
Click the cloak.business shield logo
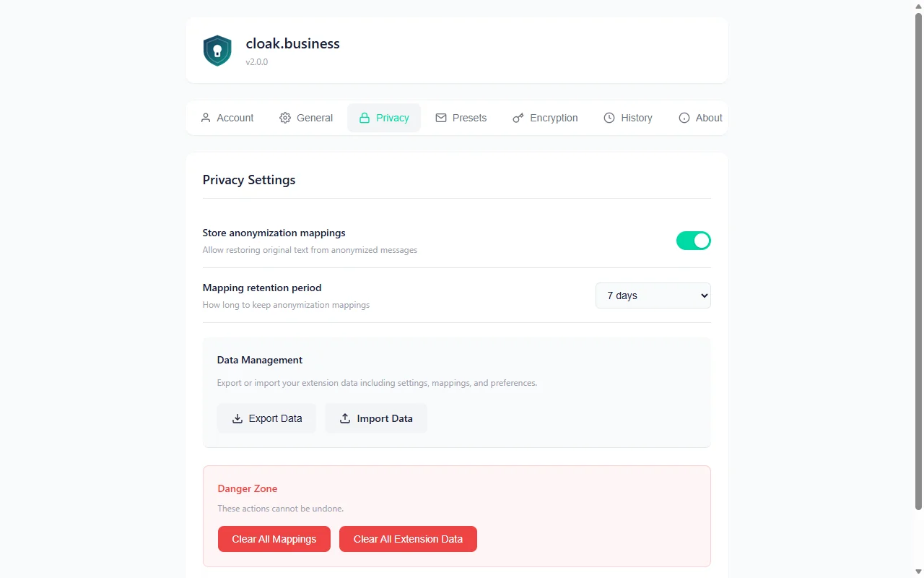(217, 50)
